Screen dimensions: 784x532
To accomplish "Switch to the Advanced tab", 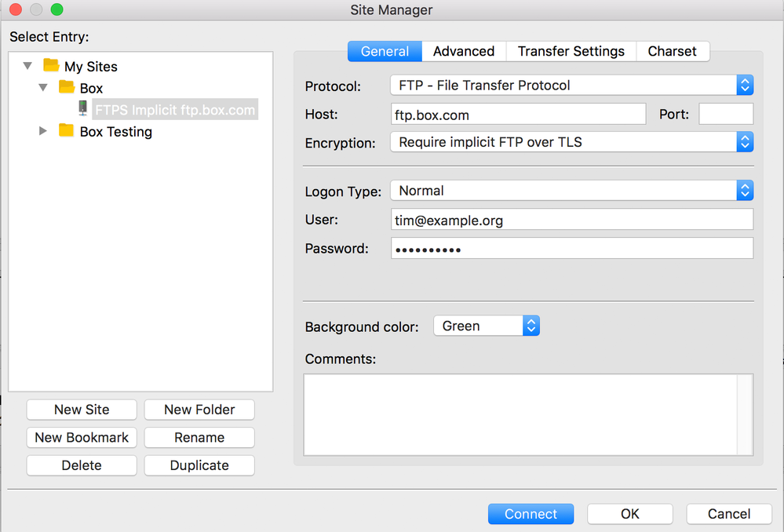I will (x=464, y=51).
